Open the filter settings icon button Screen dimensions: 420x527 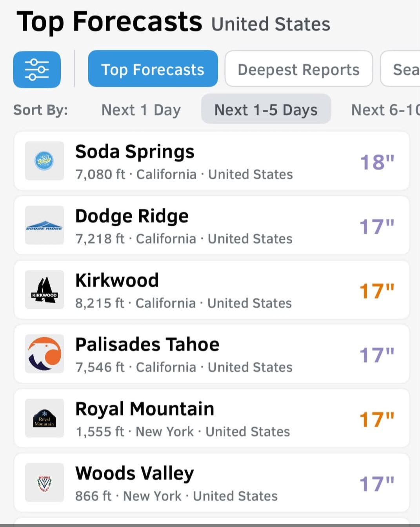pyautogui.click(x=37, y=69)
